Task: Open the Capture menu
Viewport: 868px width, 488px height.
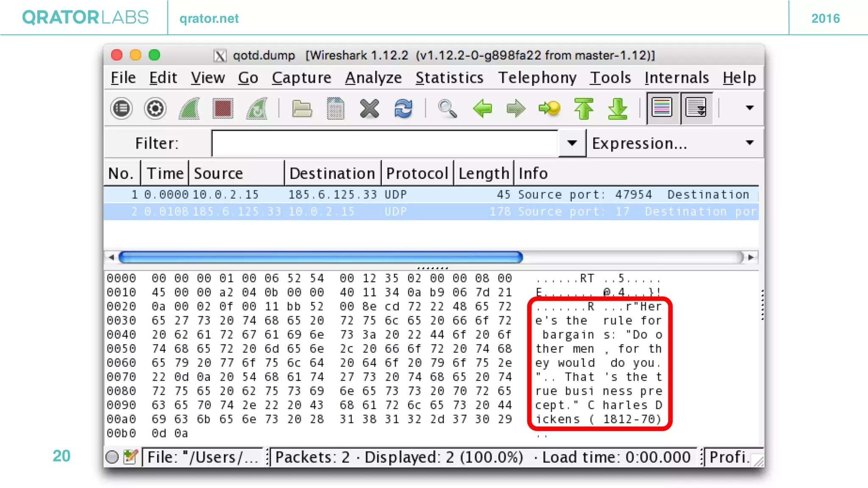Action: click(301, 78)
